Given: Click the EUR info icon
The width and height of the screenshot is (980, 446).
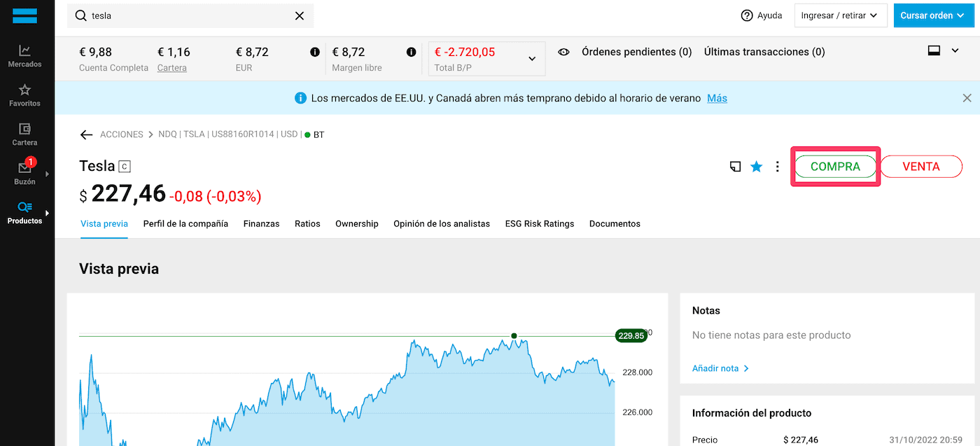Looking at the screenshot, I should 315,52.
